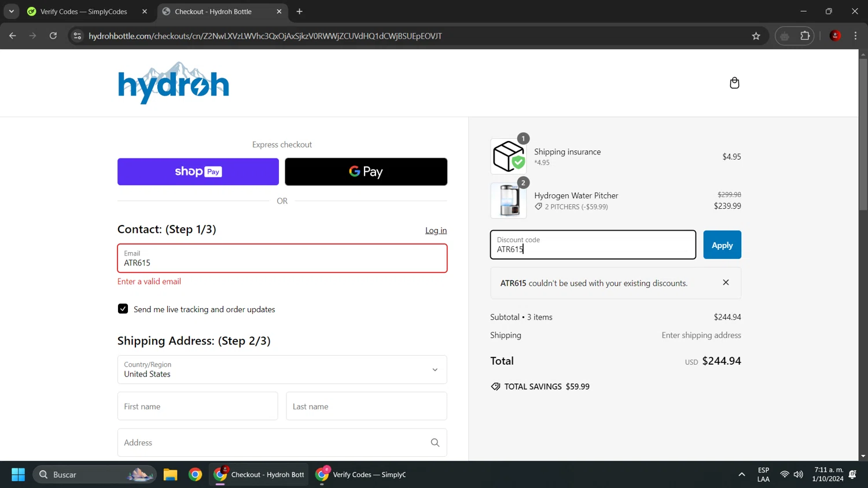This screenshot has width=868, height=488.
Task: Click the Last name field
Action: click(x=366, y=406)
